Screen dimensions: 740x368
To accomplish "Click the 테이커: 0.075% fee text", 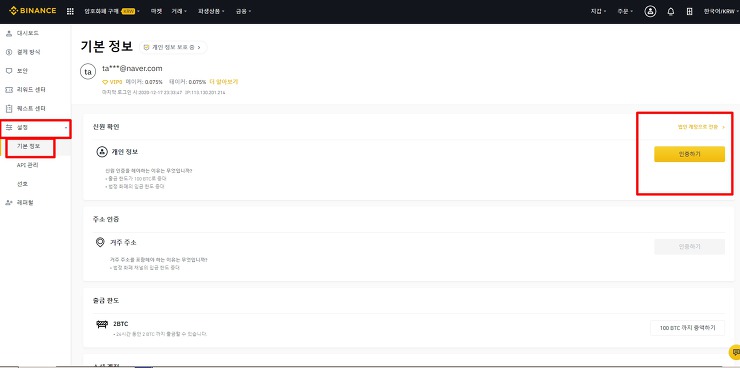I will (187, 82).
